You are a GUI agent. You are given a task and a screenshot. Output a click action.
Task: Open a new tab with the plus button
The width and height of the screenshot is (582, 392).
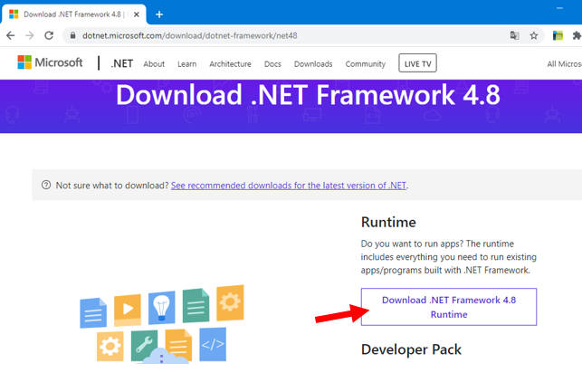click(159, 14)
